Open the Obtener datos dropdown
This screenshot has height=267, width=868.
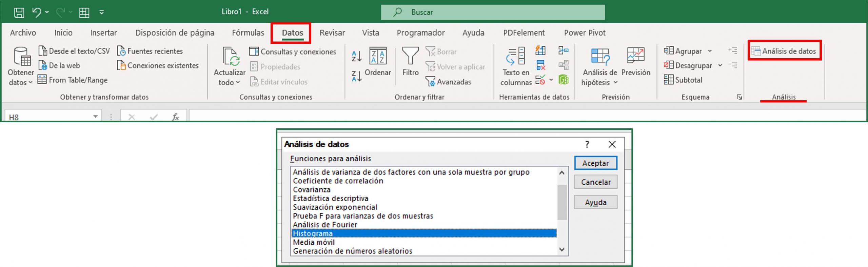click(21, 66)
